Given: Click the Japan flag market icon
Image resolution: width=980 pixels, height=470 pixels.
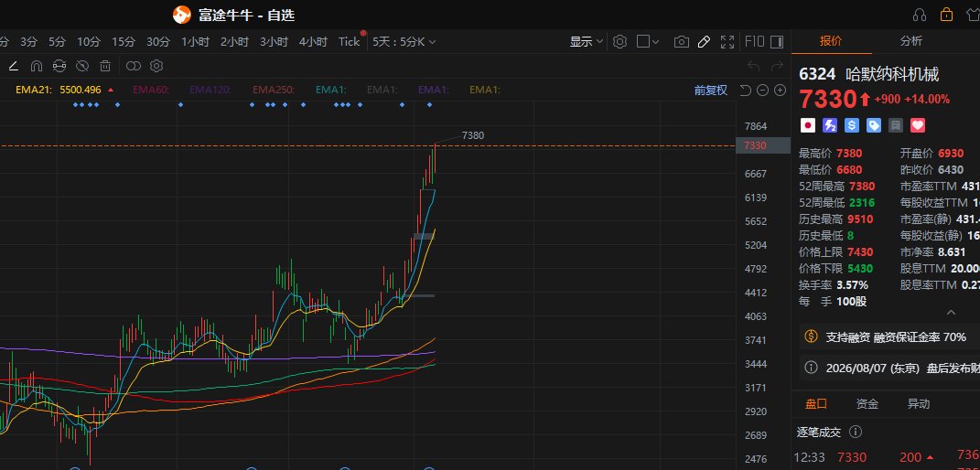Looking at the screenshot, I should 807,125.
